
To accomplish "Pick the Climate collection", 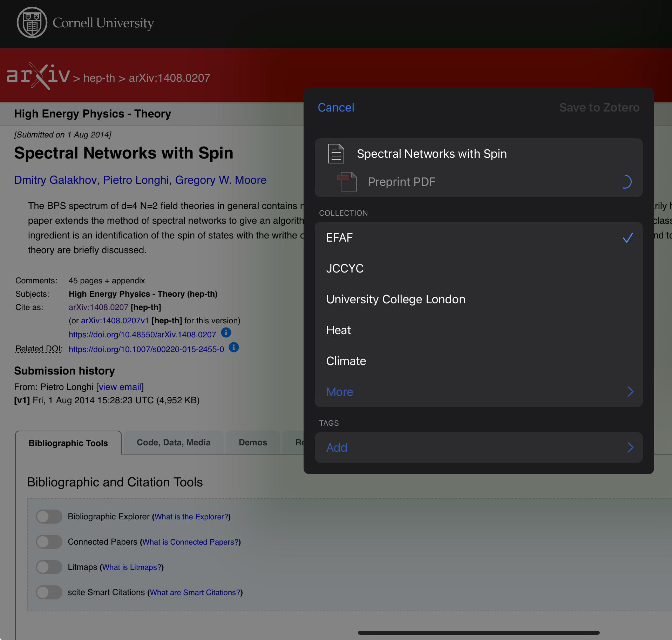I will (478, 361).
